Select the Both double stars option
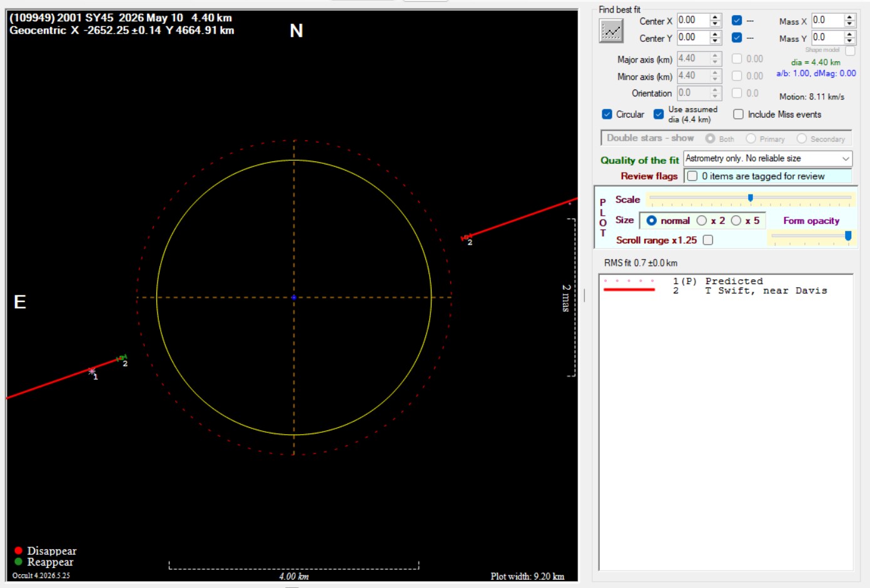 711,138
